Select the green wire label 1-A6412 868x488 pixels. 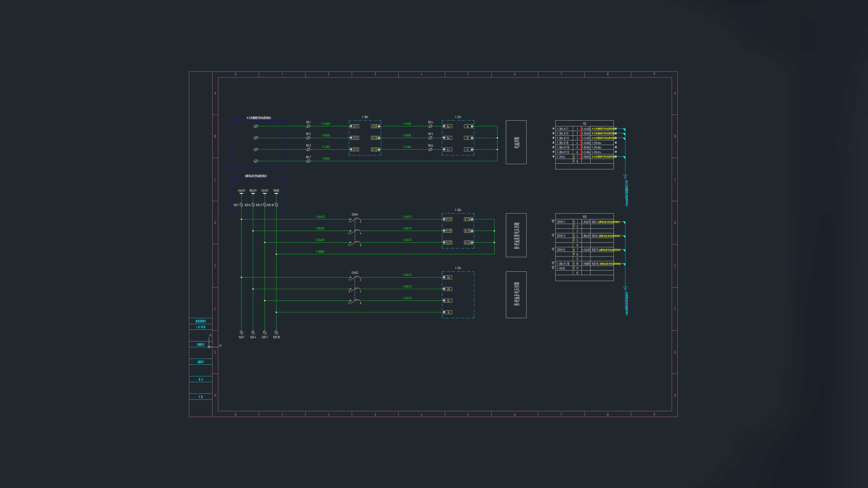coord(407,275)
